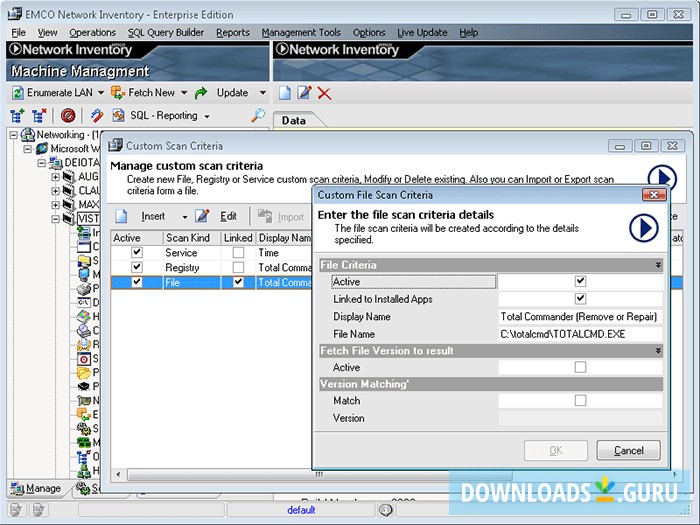Viewport: 700px width, 525px height.
Task: Click the status bar first document icon
Action: click(x=16, y=509)
